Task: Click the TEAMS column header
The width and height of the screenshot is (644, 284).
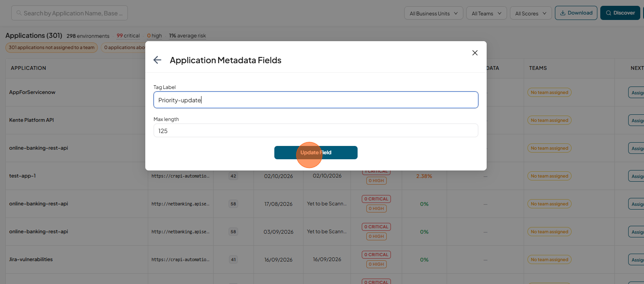Action: [538, 68]
